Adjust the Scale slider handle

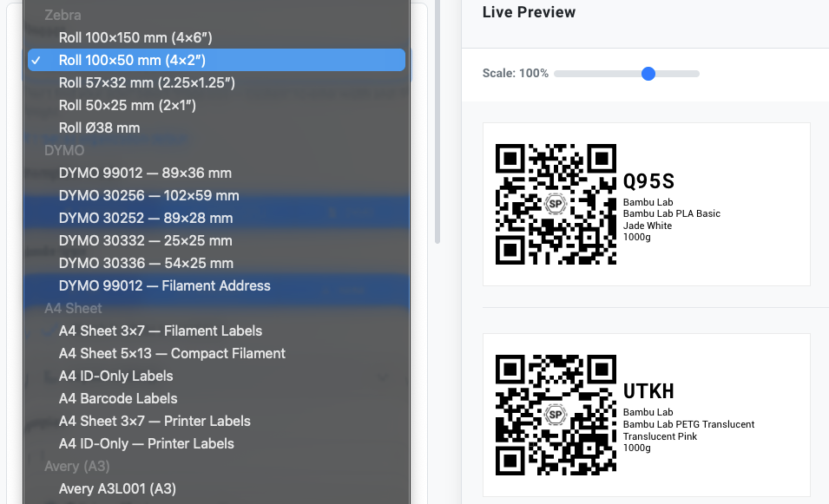[648, 74]
